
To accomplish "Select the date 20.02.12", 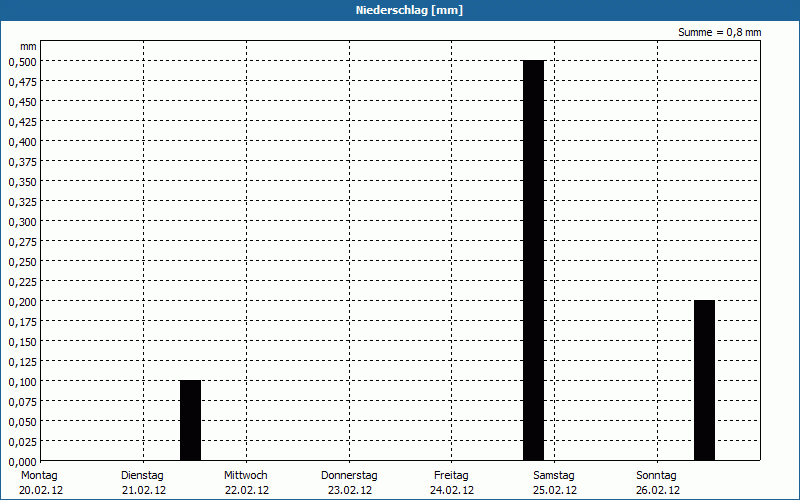I will pyautogui.click(x=41, y=490).
